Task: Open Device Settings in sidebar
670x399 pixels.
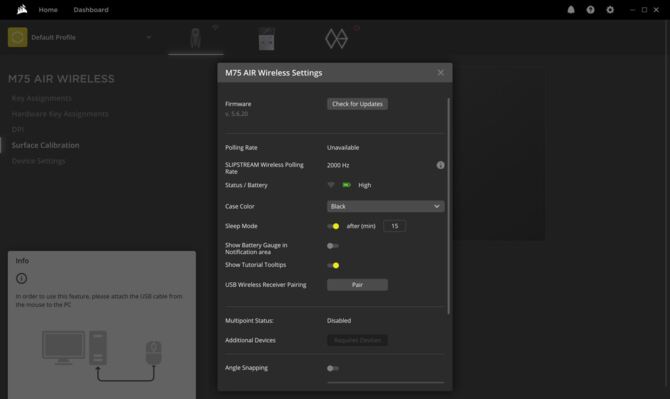Action: pos(38,161)
